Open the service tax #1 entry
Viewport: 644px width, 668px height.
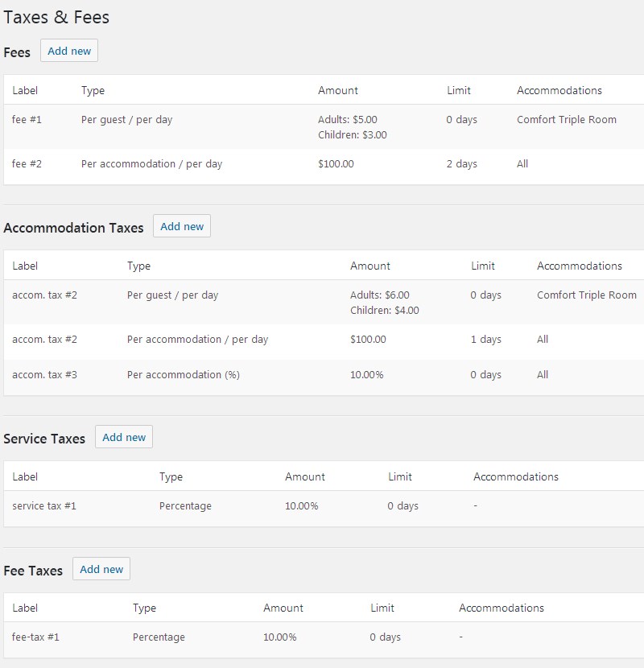[x=44, y=506]
